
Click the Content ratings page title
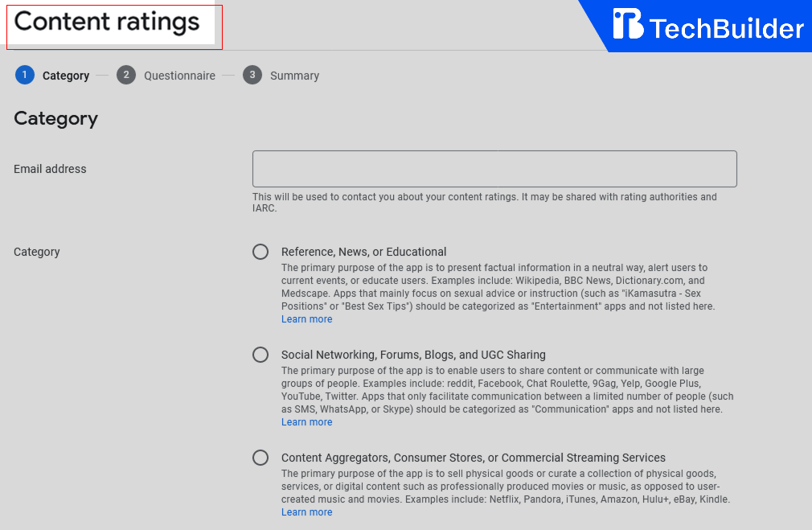tap(107, 22)
